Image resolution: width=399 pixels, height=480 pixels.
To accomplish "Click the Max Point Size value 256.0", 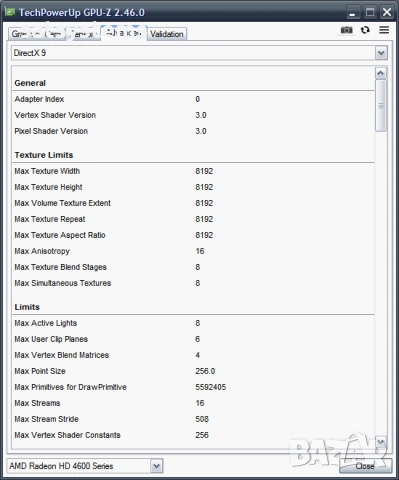I will [x=205, y=371].
